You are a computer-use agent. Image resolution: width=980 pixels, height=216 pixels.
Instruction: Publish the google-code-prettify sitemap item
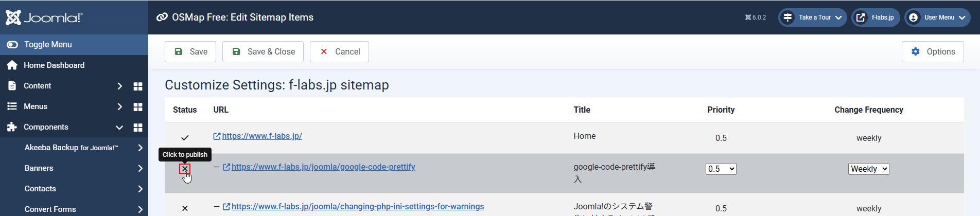(185, 169)
